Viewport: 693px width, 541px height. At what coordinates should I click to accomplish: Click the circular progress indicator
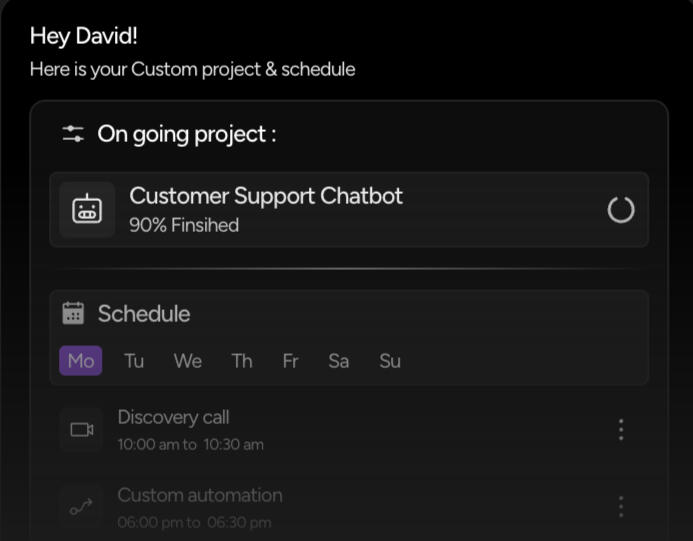click(x=621, y=210)
